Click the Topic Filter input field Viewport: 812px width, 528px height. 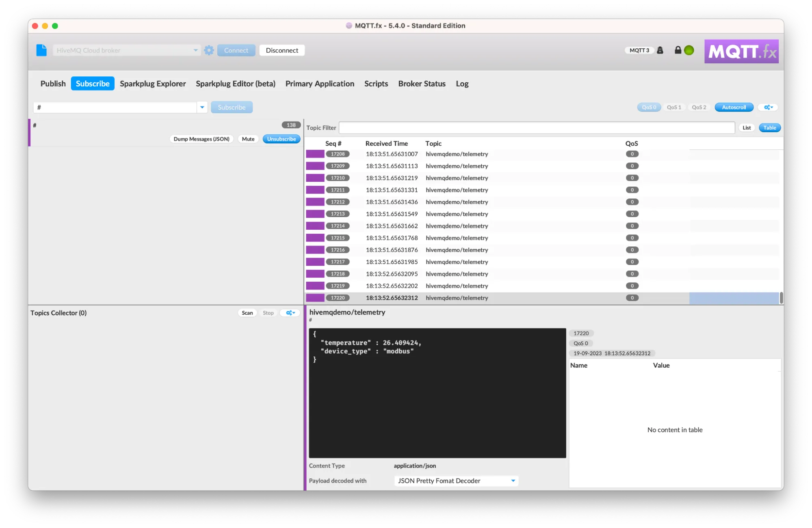coord(537,128)
